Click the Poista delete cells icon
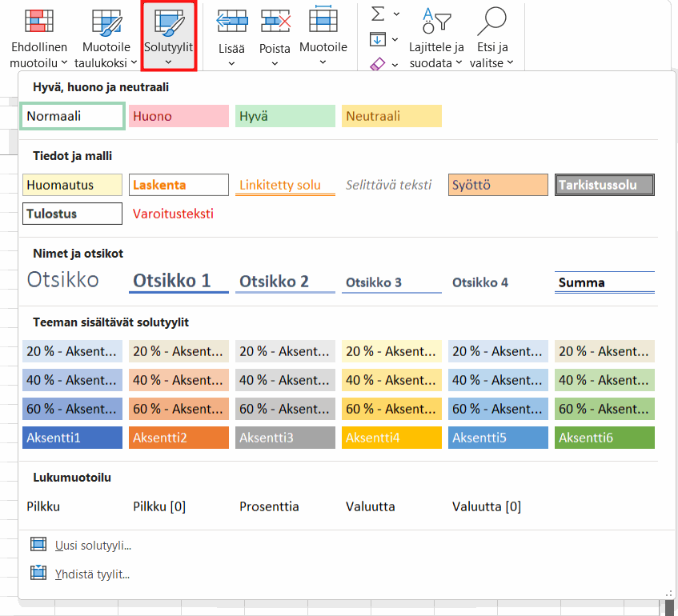Image resolution: width=678 pixels, height=616 pixels. click(x=275, y=21)
